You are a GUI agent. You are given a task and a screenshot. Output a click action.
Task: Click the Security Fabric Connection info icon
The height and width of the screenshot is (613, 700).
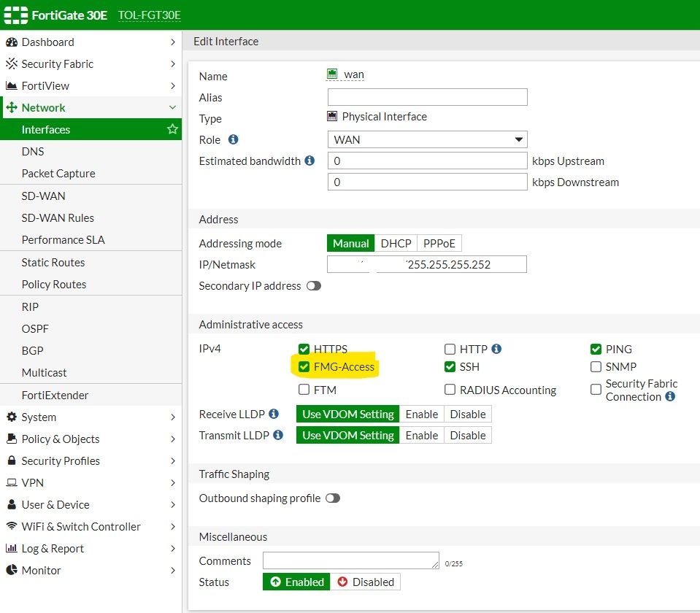coord(670,397)
